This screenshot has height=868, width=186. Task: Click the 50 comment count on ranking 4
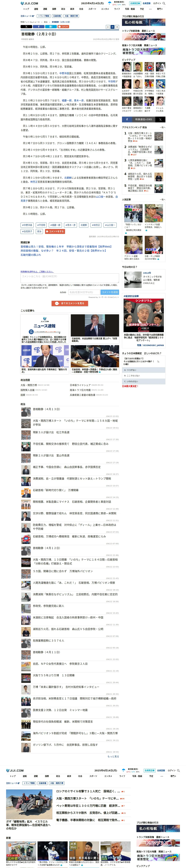(x=142, y=179)
